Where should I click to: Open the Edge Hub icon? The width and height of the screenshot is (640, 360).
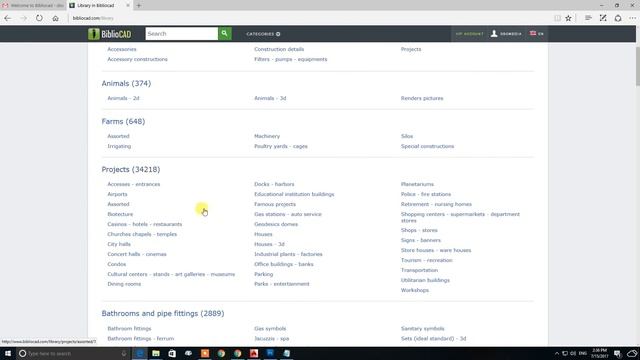588,18
